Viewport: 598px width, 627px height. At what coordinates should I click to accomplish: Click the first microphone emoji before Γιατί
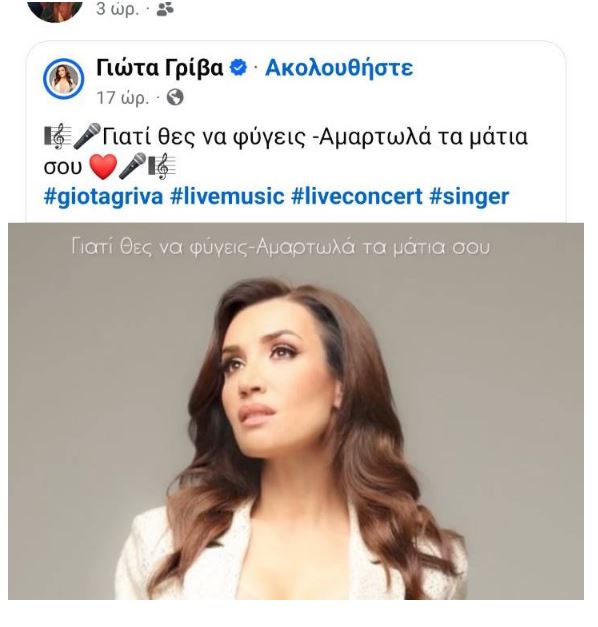(88, 136)
